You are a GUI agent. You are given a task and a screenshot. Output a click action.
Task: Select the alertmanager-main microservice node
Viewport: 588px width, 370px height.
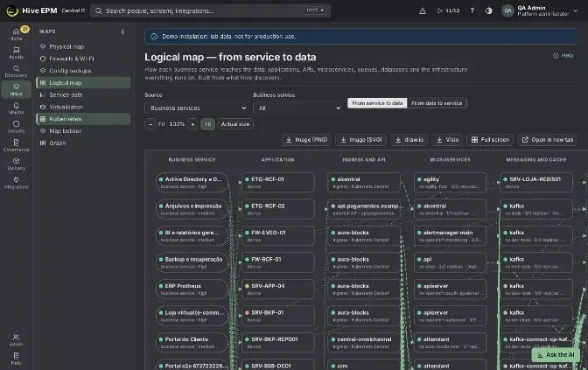click(x=450, y=236)
